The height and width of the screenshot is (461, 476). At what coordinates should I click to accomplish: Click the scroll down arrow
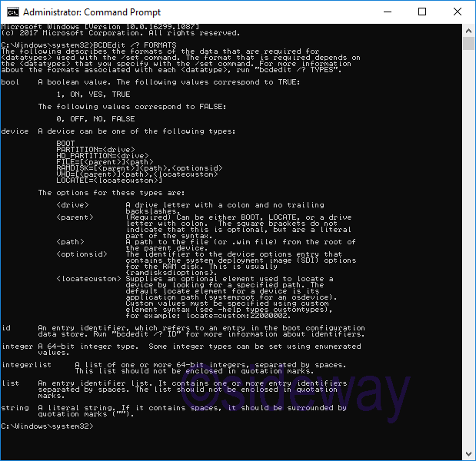click(468, 454)
